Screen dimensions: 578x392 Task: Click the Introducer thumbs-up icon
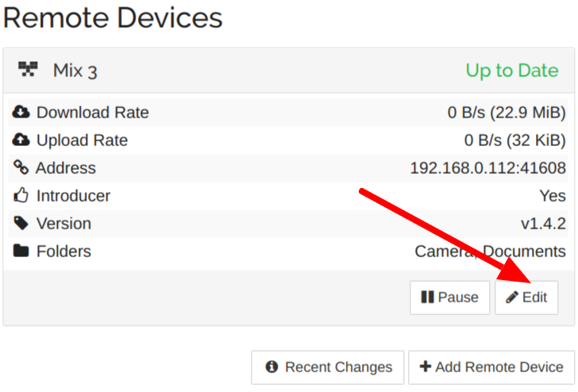pyautogui.click(x=21, y=195)
